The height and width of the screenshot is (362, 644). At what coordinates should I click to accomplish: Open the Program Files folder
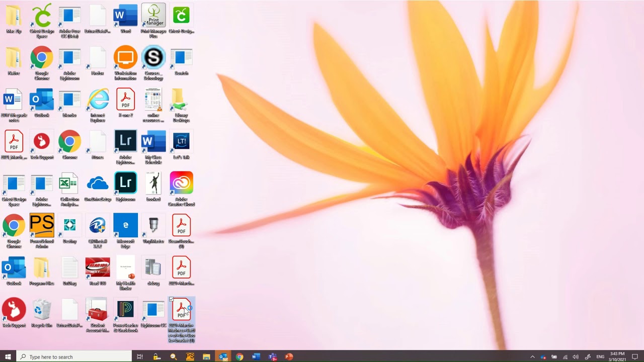point(42,271)
